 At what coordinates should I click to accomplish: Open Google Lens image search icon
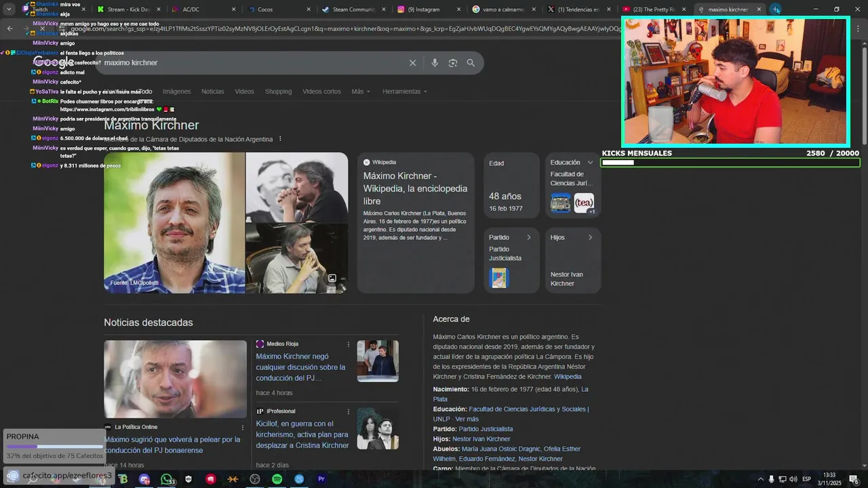click(x=453, y=63)
